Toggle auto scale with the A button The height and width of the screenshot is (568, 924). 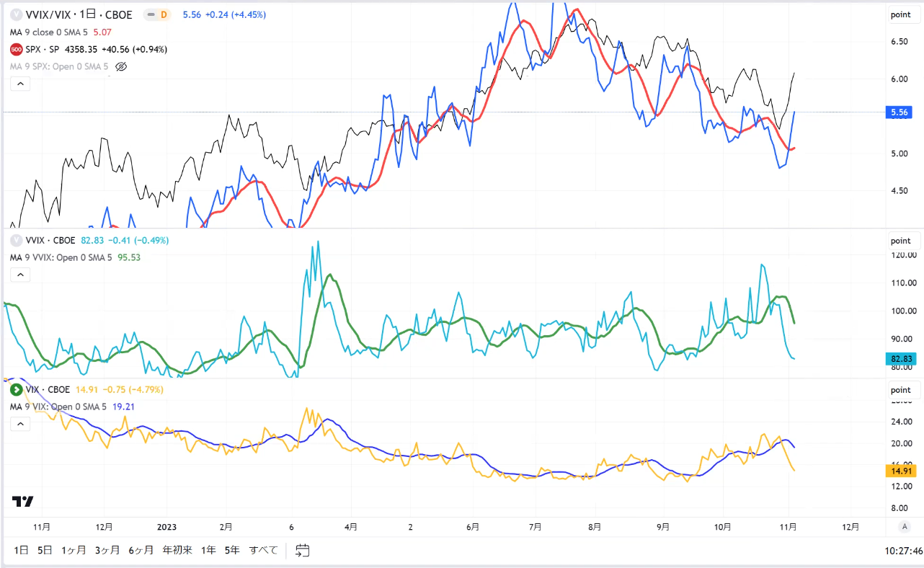point(904,525)
